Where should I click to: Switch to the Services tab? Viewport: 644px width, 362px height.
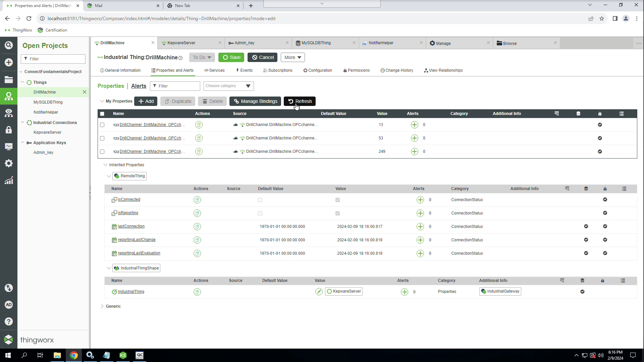(214, 70)
